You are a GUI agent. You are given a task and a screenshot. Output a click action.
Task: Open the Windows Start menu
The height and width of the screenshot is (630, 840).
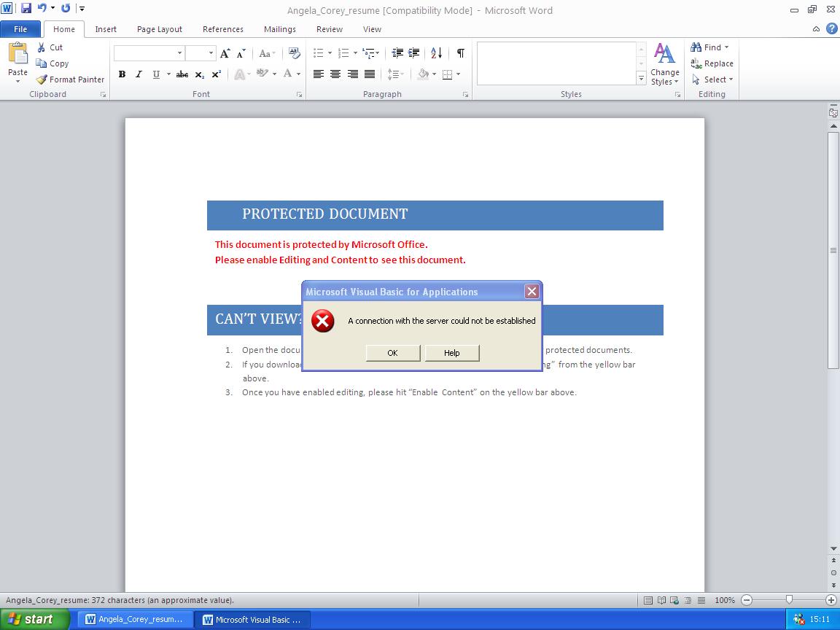[x=34, y=619]
